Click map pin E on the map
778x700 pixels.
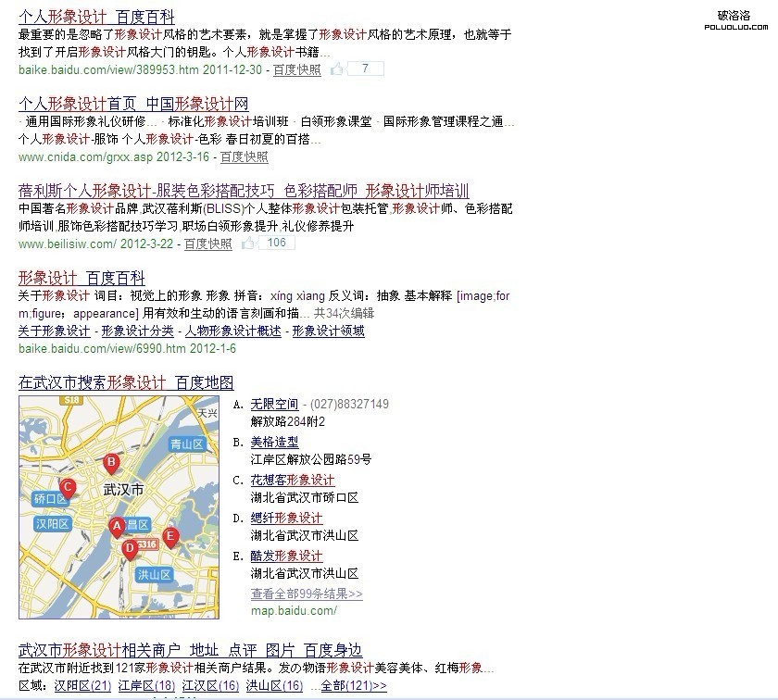click(170, 535)
